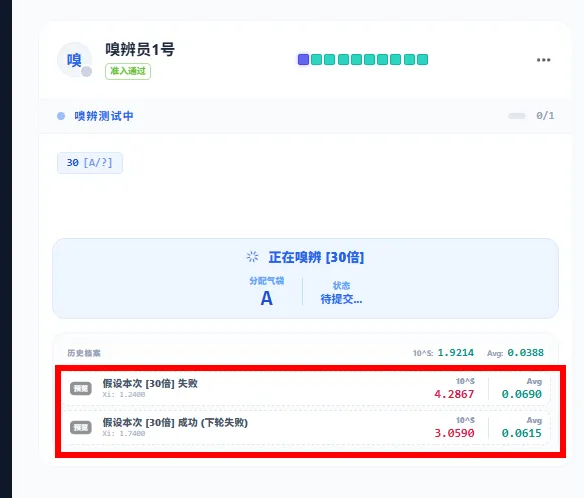The height and width of the screenshot is (498, 584).
Task: Click the purple first progress square
Action: point(303,60)
